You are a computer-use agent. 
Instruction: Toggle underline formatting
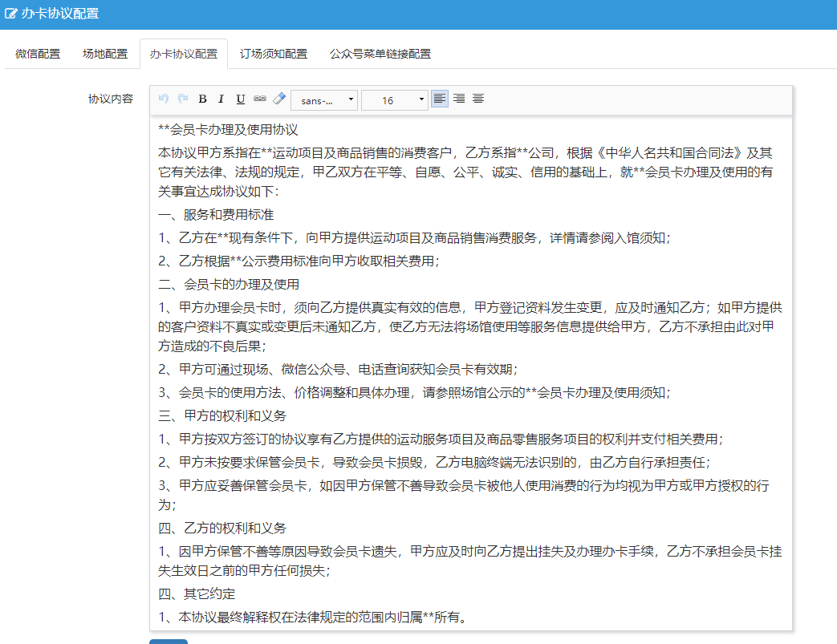coord(241,99)
